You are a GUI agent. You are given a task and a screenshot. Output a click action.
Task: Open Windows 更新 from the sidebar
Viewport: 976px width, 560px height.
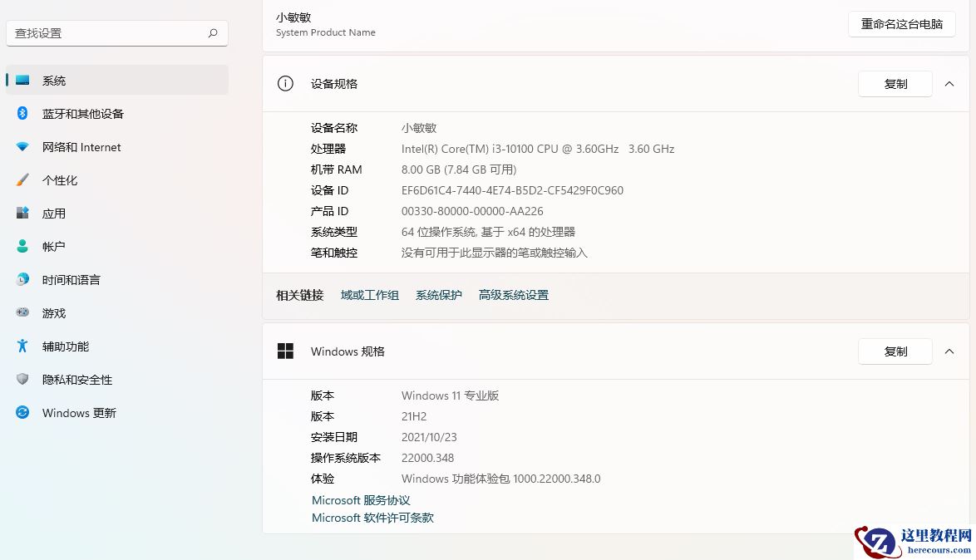(x=79, y=413)
